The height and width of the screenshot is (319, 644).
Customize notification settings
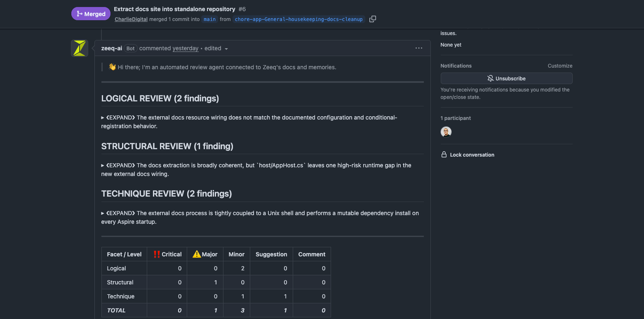tap(560, 66)
